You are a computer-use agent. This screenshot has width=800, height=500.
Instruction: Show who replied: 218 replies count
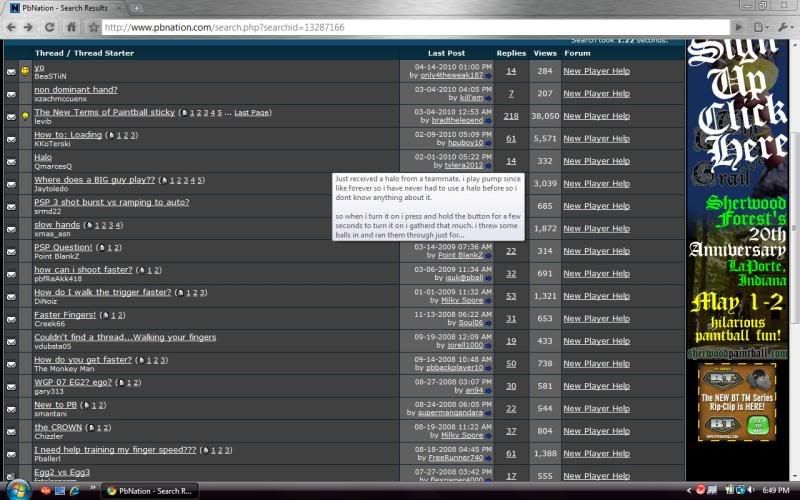511,116
